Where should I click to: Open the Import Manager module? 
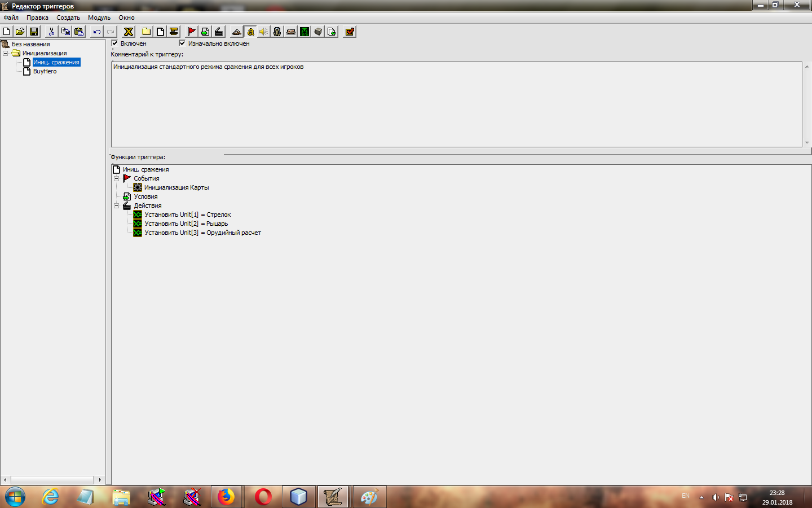[332, 32]
